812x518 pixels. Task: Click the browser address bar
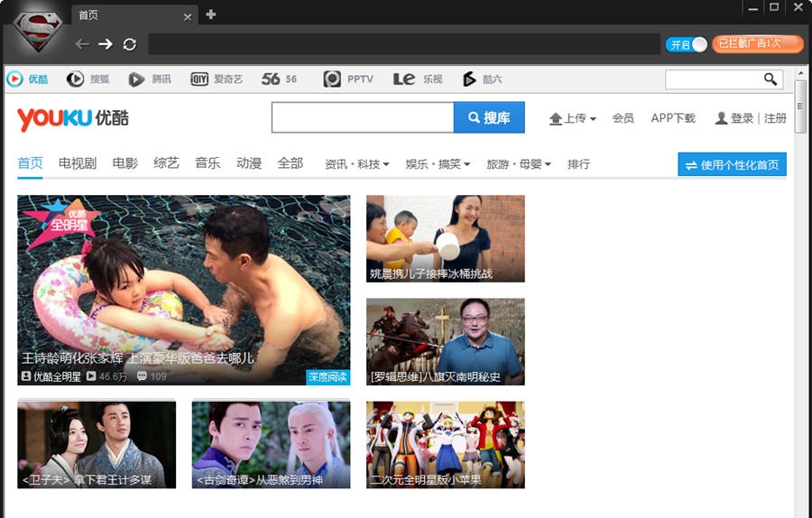(404, 44)
